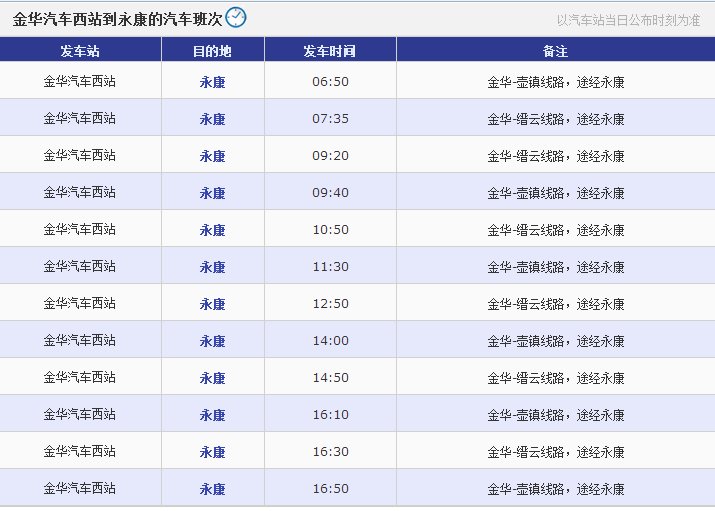Open the 永康 link in the 10:50 row
Viewport: 715px width, 511px height.
point(212,230)
